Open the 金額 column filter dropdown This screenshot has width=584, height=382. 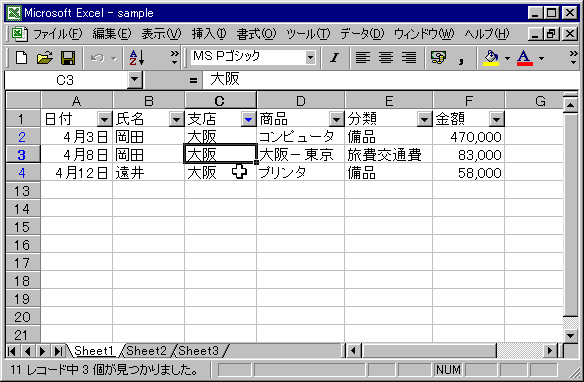pyautogui.click(x=496, y=119)
